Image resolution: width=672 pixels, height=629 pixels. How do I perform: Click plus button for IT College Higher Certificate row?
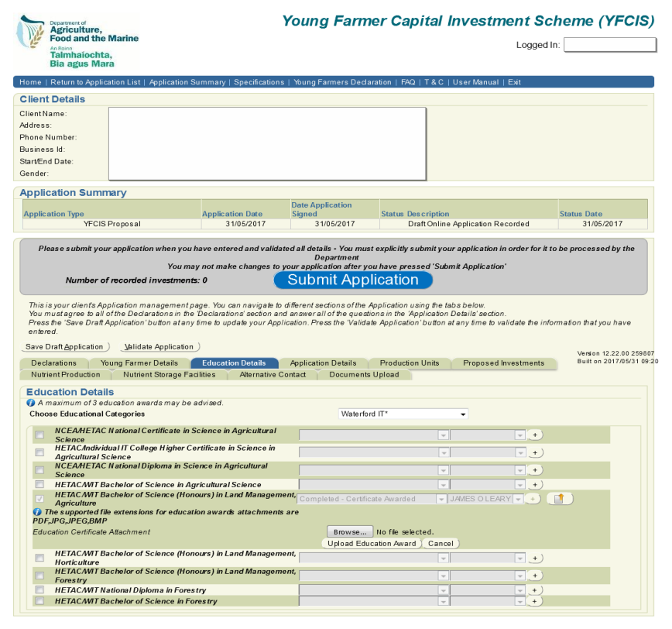[x=535, y=452]
